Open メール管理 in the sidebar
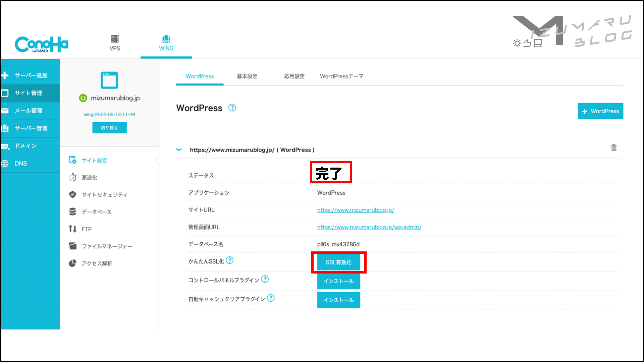This screenshot has width=644, height=362. 30,111
